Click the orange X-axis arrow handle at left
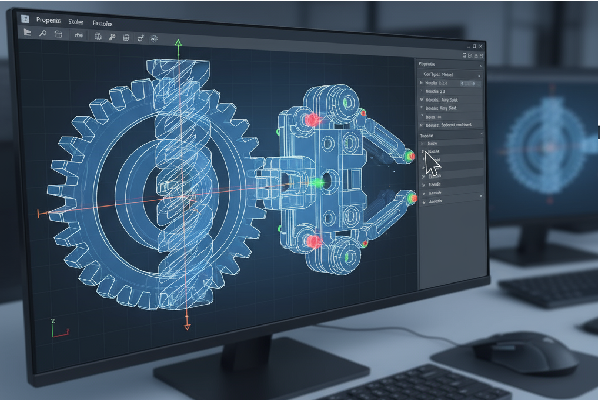 click(x=42, y=213)
